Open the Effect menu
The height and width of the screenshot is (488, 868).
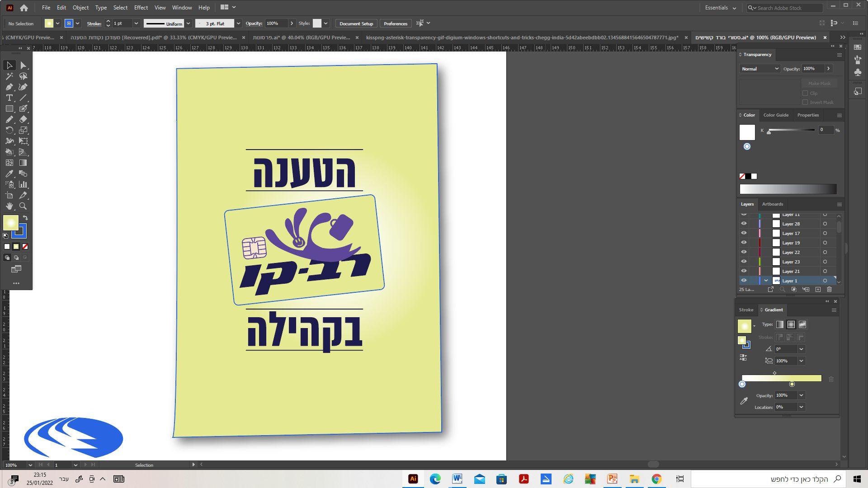(x=141, y=8)
